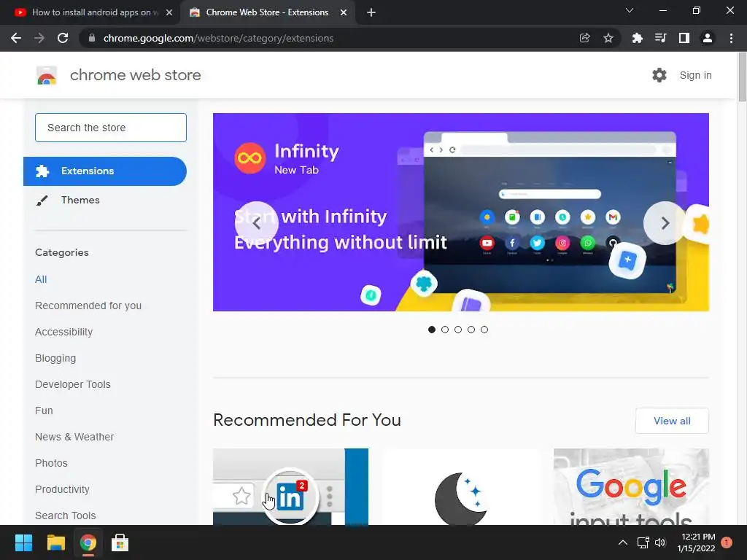
Task: Open the Google Input Tools card
Action: 631,486
